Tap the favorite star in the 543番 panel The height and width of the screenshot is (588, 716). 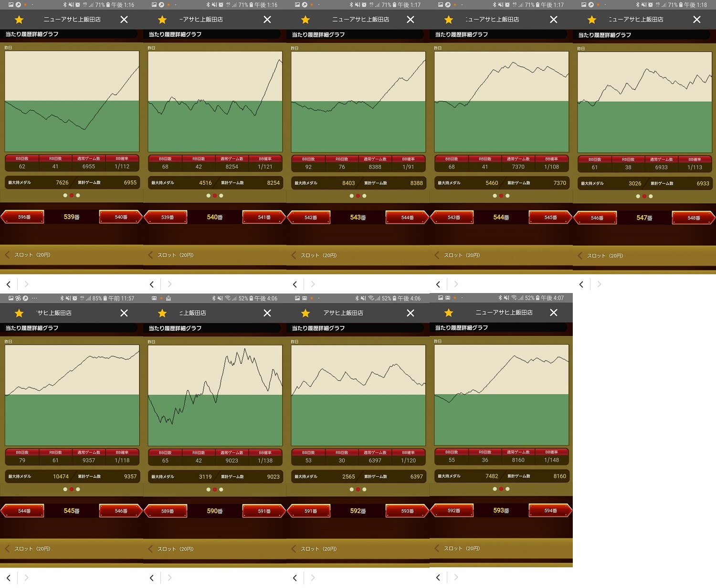(305, 20)
